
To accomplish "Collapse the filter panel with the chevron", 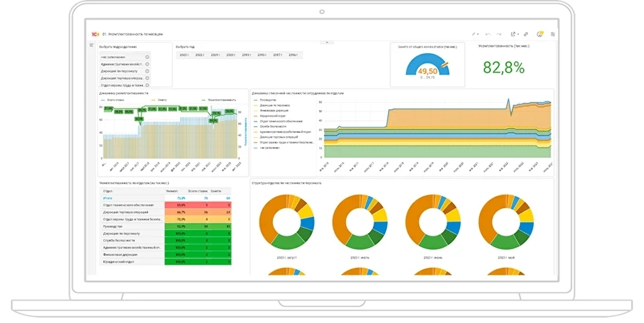I will pos(327,42).
